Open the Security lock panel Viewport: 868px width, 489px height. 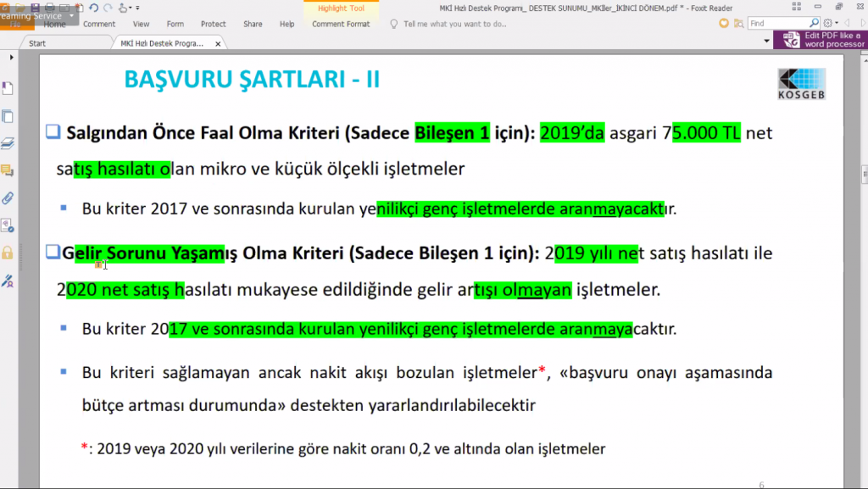pyautogui.click(x=8, y=253)
